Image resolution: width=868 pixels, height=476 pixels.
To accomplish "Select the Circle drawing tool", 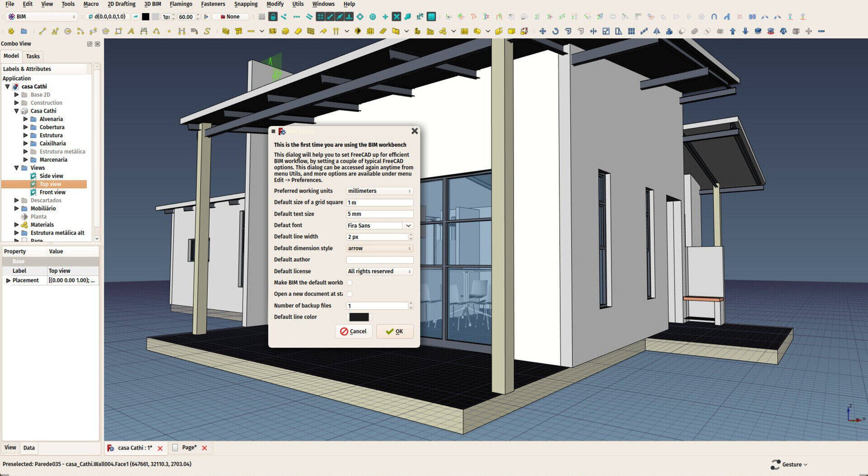I will [x=68, y=31].
